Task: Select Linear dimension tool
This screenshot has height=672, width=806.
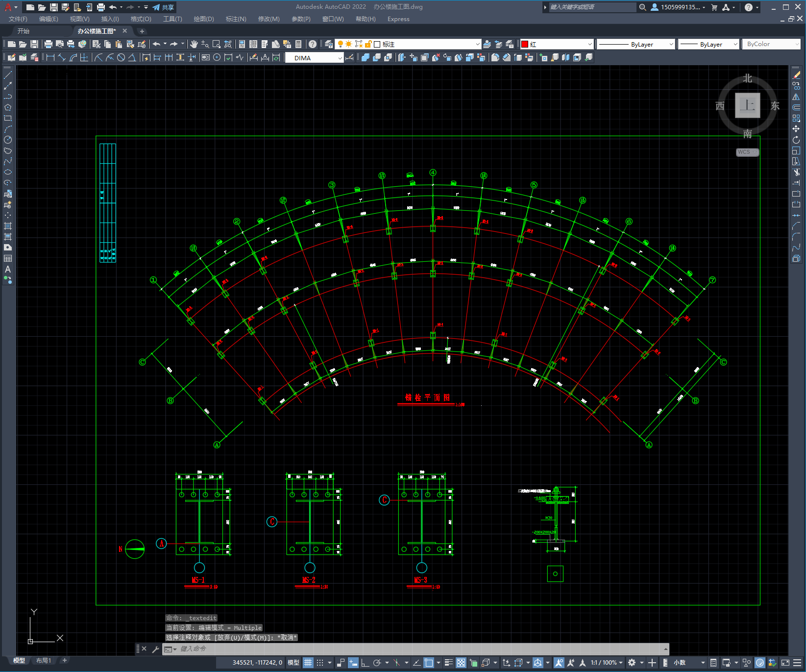Action: (50, 57)
